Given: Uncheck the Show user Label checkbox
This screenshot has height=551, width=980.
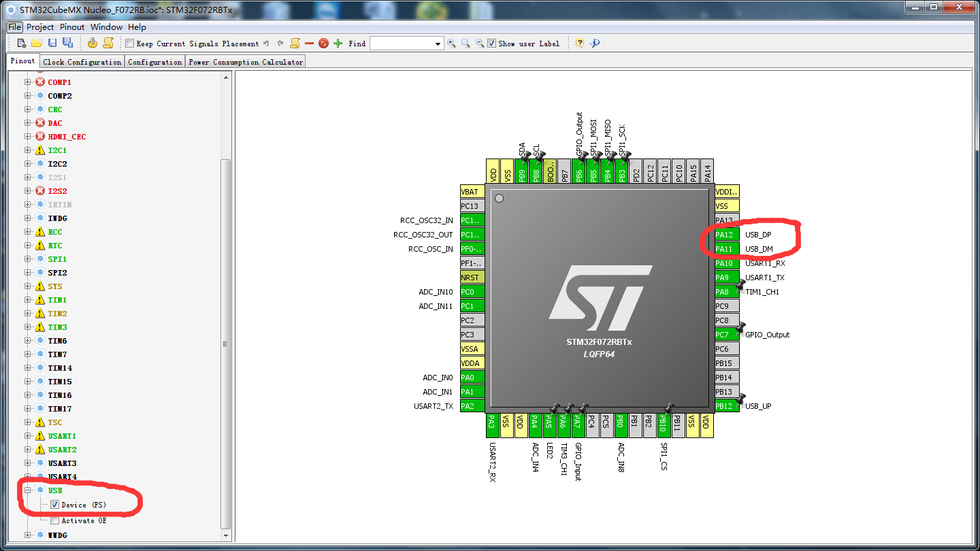Looking at the screenshot, I should [492, 44].
